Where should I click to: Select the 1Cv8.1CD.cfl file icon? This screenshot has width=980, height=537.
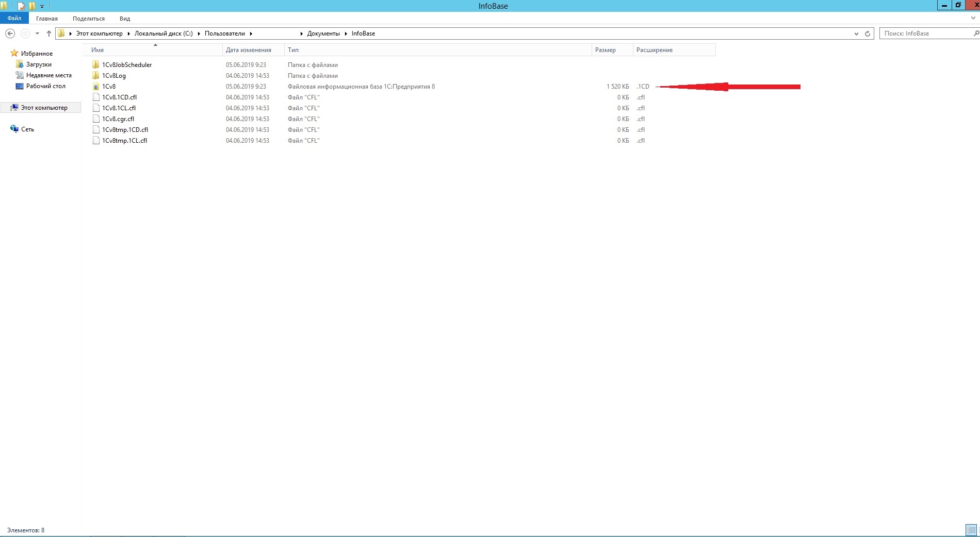(x=95, y=97)
